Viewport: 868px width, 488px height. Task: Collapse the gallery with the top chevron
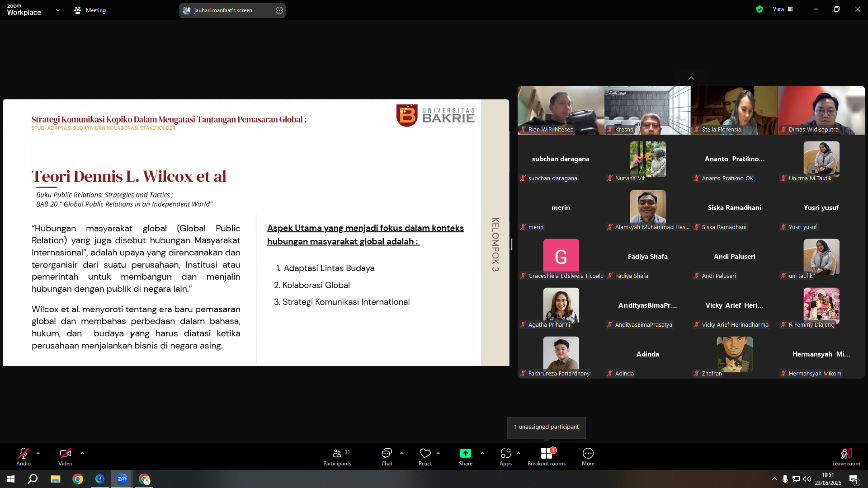(691, 78)
